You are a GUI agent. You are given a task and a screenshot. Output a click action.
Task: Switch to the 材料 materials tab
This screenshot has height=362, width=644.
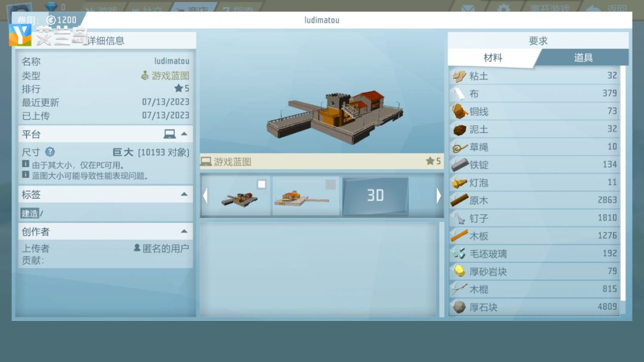point(493,58)
